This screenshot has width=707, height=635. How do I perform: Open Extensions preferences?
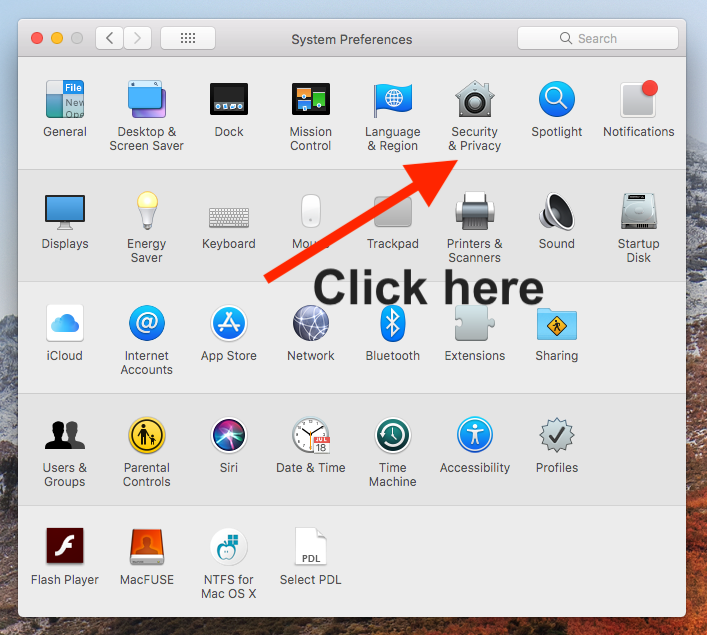tap(474, 323)
